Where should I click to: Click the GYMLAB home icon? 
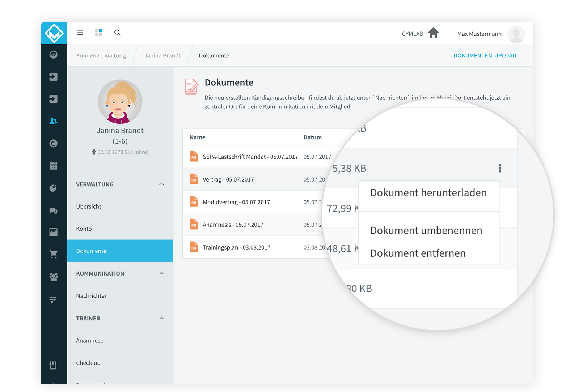[433, 33]
